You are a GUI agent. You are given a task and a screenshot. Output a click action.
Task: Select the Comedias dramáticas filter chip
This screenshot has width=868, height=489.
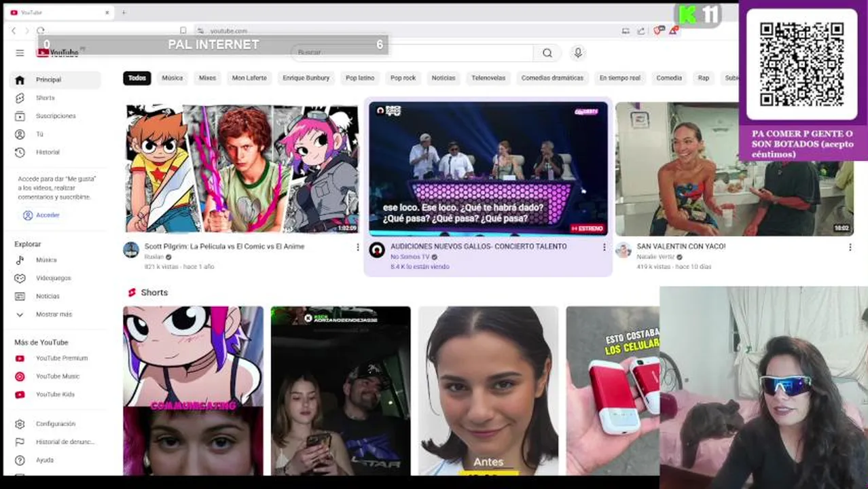coord(553,78)
